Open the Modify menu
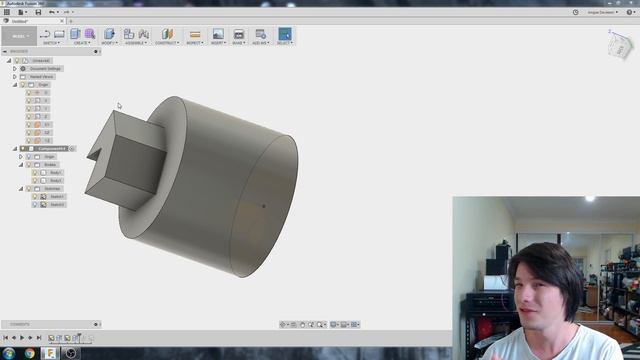 tap(109, 43)
